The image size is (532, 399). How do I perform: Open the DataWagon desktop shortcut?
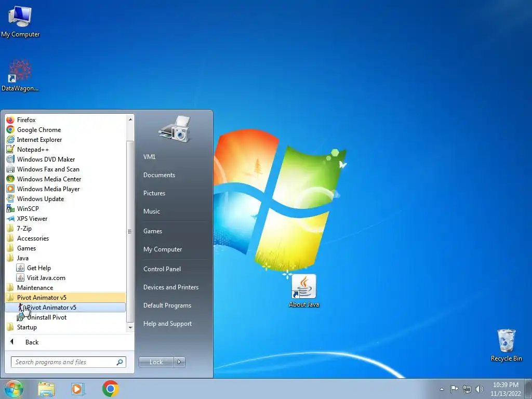click(x=20, y=75)
